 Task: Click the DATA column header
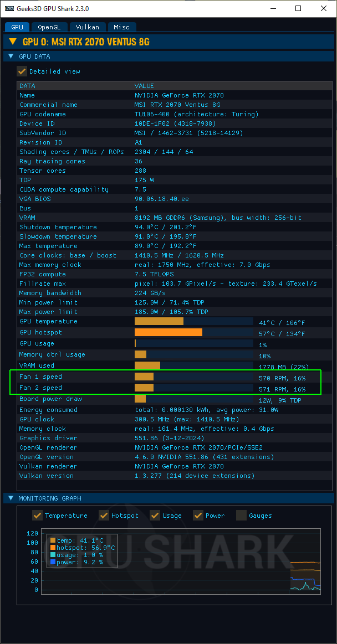pyautogui.click(x=27, y=86)
